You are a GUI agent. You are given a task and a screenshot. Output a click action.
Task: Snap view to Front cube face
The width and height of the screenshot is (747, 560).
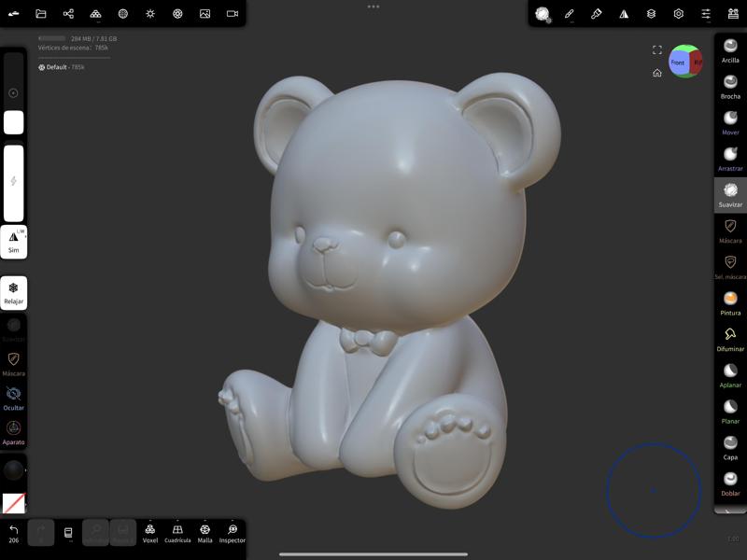678,63
